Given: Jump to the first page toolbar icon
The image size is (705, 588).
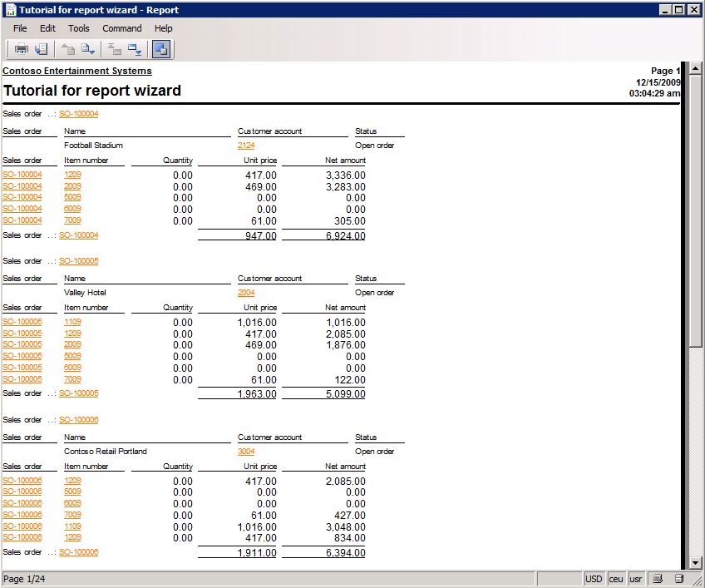Looking at the screenshot, I should click(115, 49).
